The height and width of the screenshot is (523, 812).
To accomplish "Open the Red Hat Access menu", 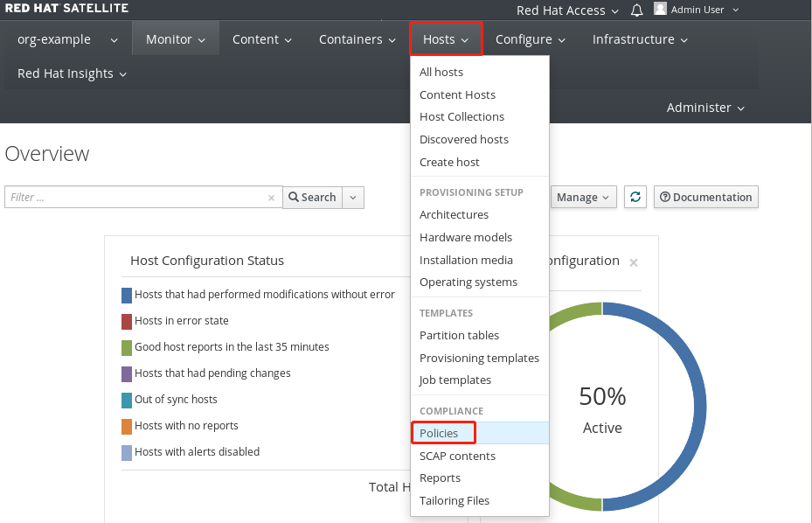I will tap(567, 10).
